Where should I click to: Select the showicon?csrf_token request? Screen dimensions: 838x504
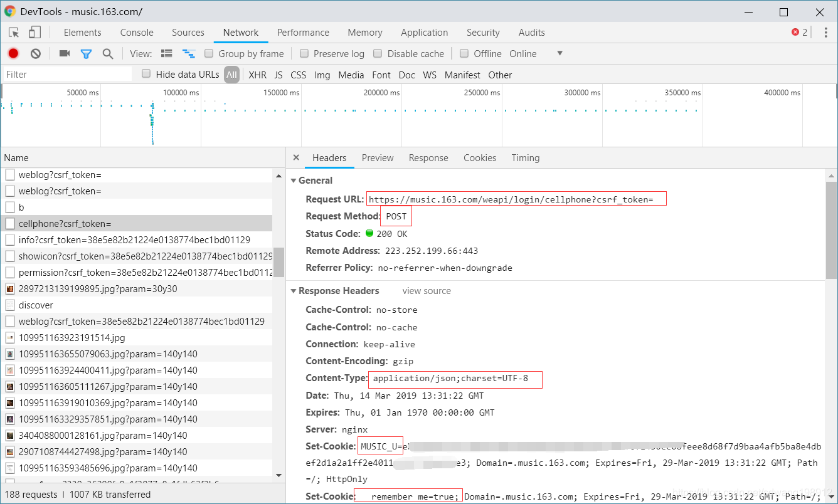pyautogui.click(x=137, y=256)
